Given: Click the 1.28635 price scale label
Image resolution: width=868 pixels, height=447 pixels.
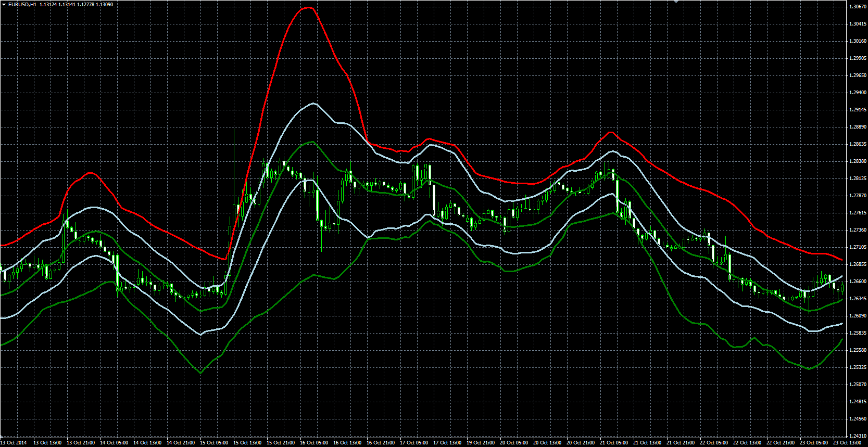Looking at the screenshot, I should (x=858, y=144).
